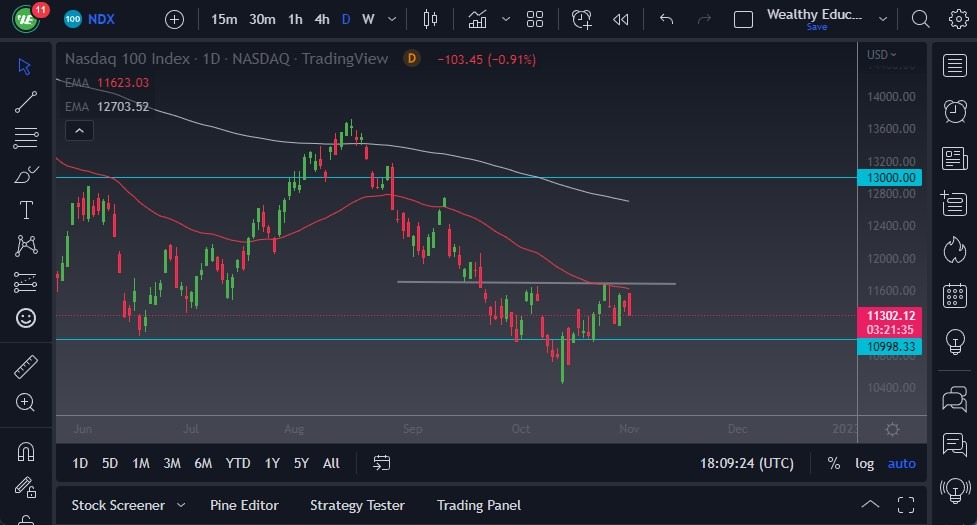This screenshot has width=977, height=525.
Task: Open chart settings gear in top bar
Action: pyautogui.click(x=958, y=19)
